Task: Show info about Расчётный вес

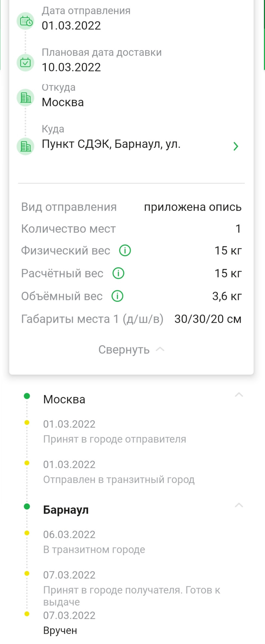Action: click(x=118, y=273)
